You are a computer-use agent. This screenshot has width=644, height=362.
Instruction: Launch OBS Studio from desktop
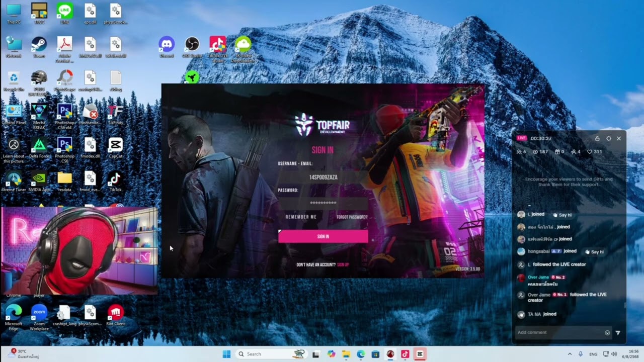(192, 47)
